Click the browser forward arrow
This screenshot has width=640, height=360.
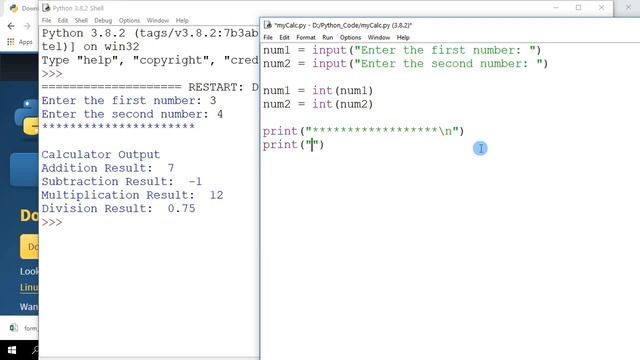[x=27, y=26]
